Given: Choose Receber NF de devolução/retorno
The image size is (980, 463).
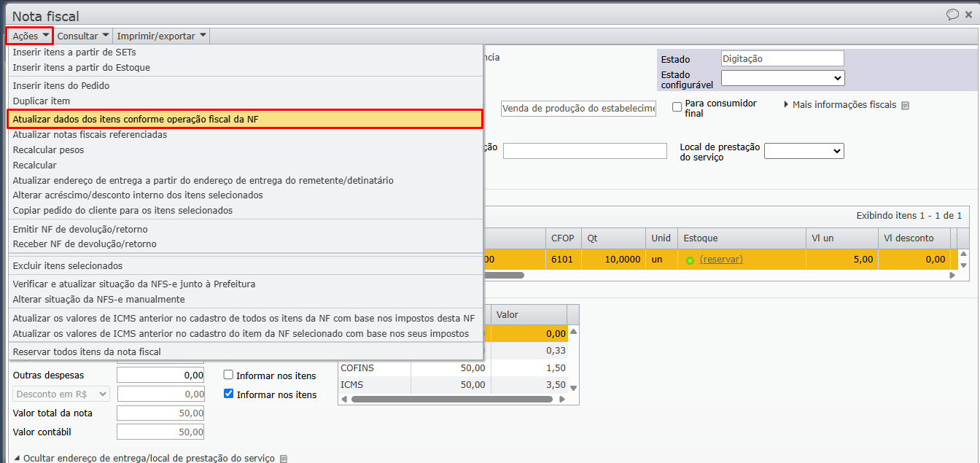Looking at the screenshot, I should (x=246, y=244).
